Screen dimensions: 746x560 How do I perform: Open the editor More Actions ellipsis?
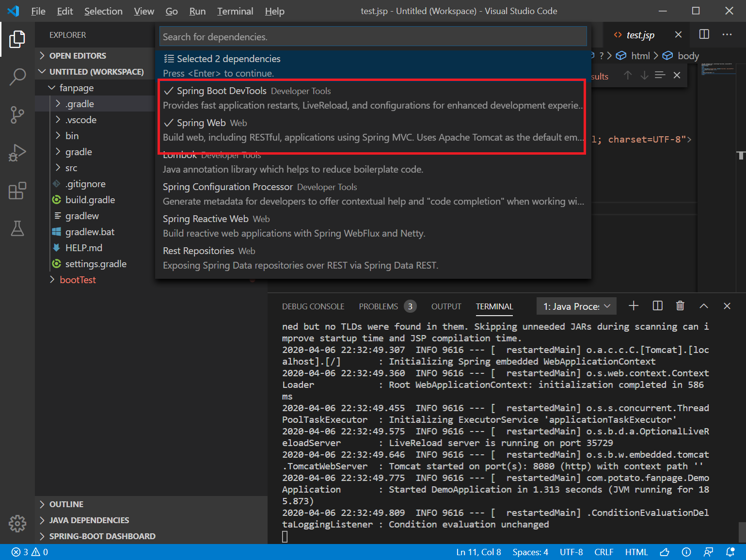click(x=727, y=34)
